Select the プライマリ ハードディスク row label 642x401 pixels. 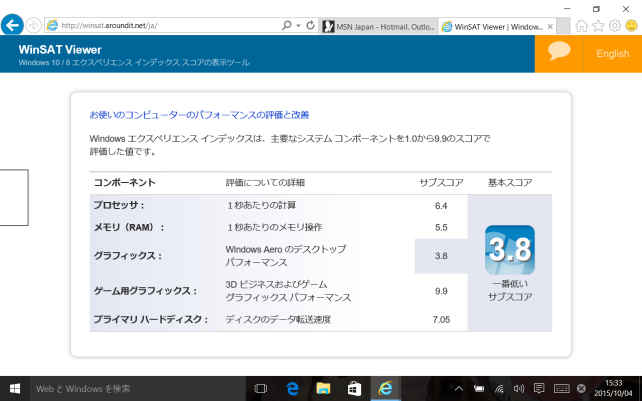click(150, 319)
